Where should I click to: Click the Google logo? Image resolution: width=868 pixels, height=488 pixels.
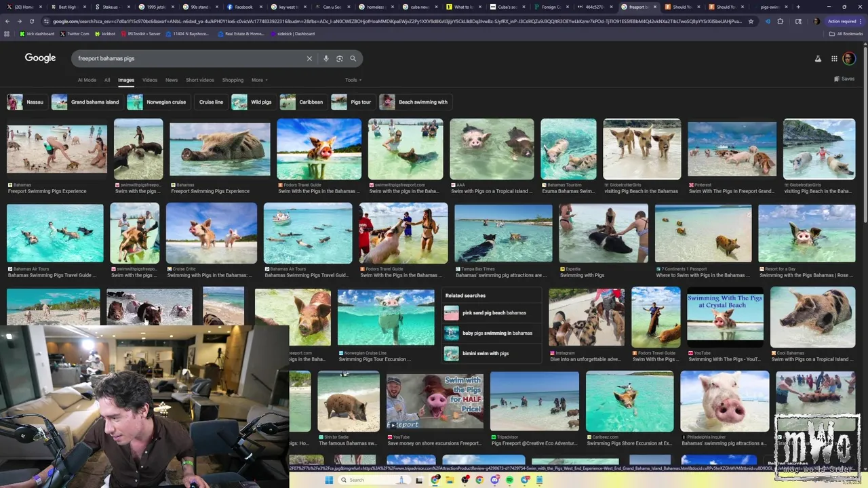tap(40, 58)
